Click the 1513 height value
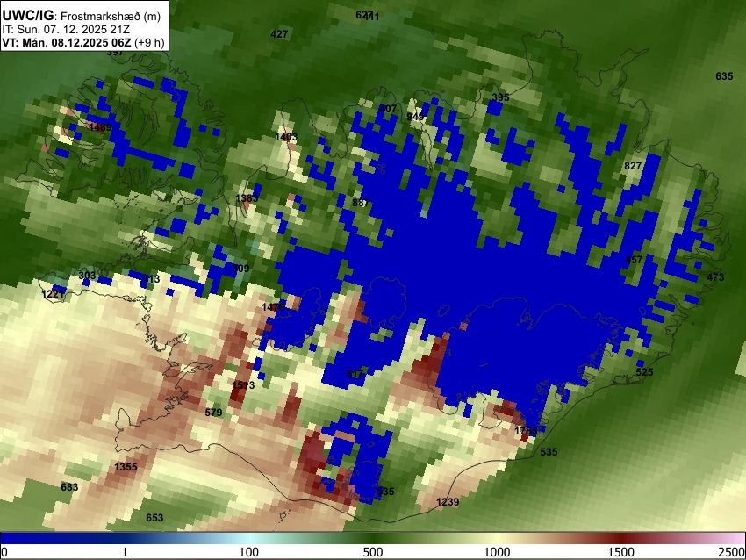This screenshot has width=746, height=560. coord(243,385)
